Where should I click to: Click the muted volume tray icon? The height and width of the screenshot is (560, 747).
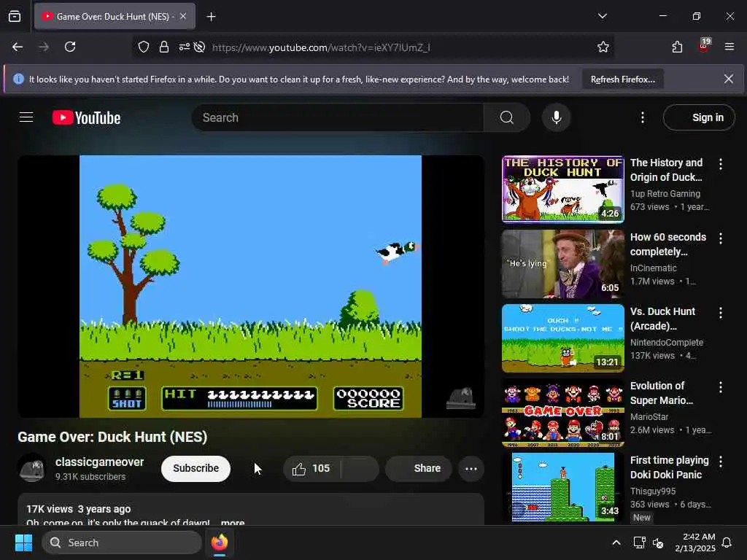tap(659, 542)
